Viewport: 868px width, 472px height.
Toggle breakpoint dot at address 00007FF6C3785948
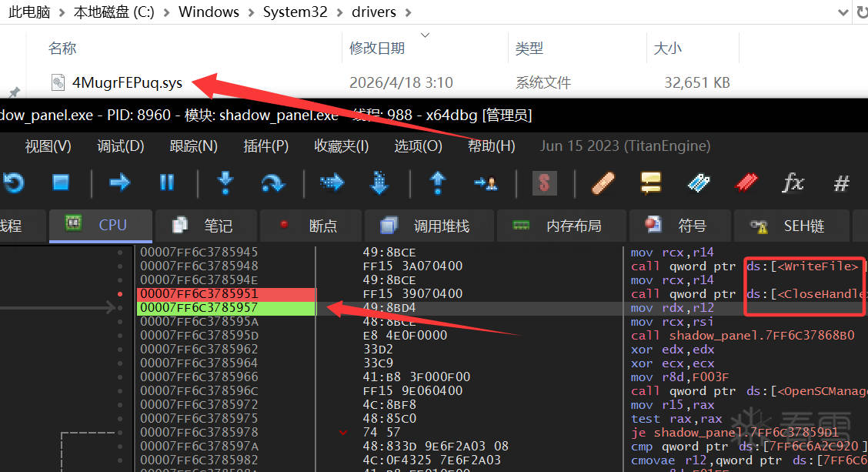pyautogui.click(x=120, y=266)
